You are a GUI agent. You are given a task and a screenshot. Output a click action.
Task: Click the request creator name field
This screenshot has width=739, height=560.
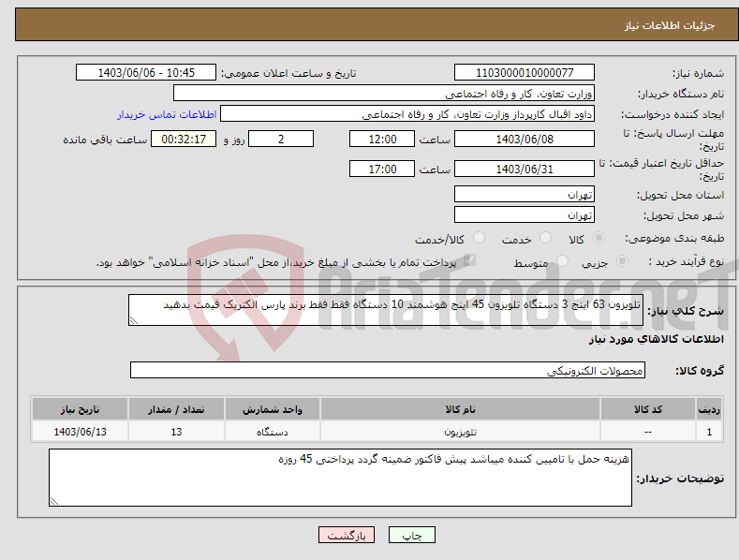point(407,114)
